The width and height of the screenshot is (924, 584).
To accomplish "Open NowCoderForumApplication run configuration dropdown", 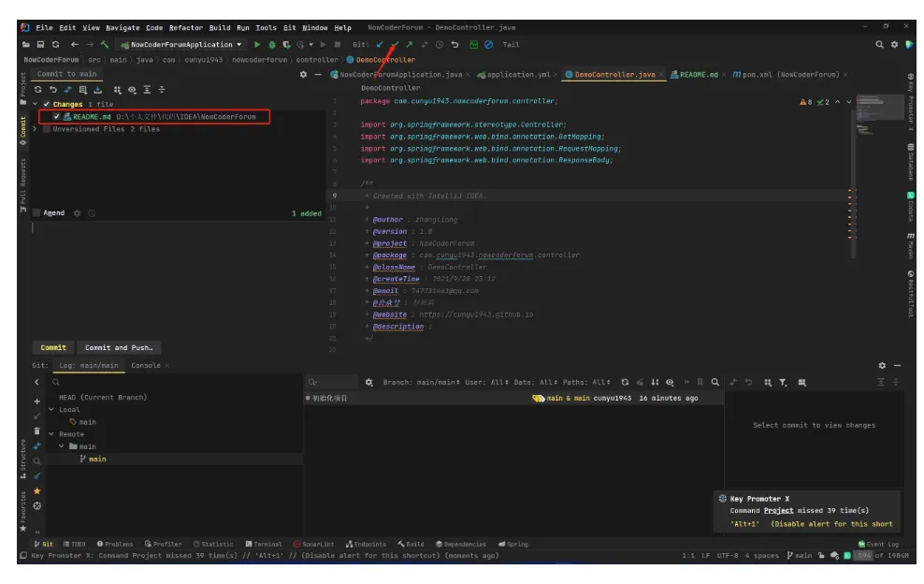I will pos(180,44).
